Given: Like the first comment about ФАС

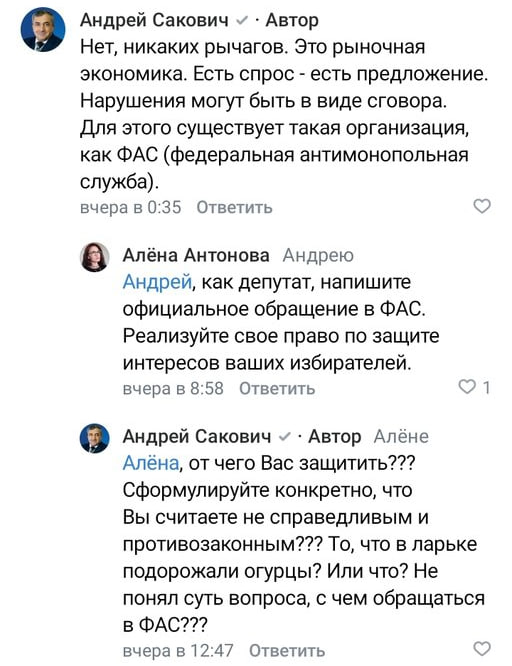Looking at the screenshot, I should [482, 206].
